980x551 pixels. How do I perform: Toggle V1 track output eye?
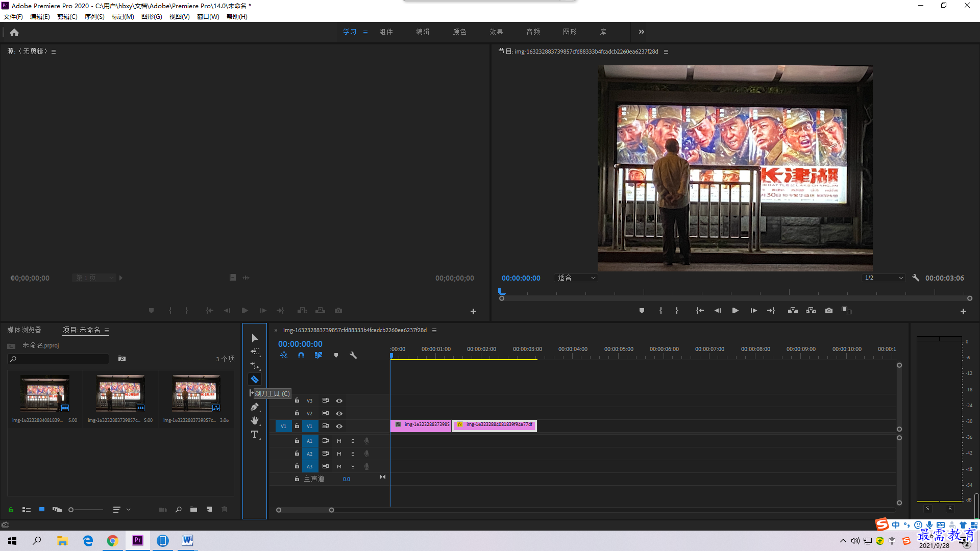339,426
